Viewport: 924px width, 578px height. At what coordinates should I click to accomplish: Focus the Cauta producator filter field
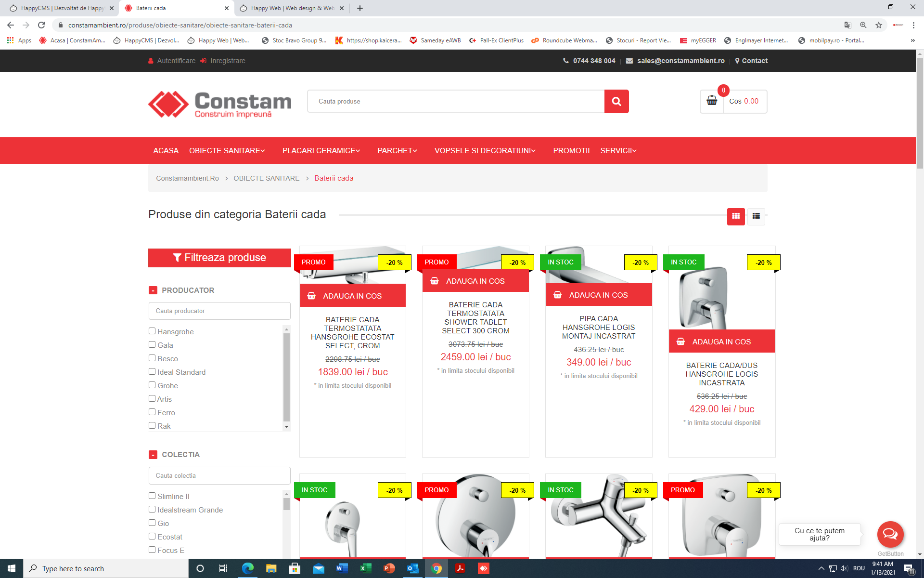point(219,311)
